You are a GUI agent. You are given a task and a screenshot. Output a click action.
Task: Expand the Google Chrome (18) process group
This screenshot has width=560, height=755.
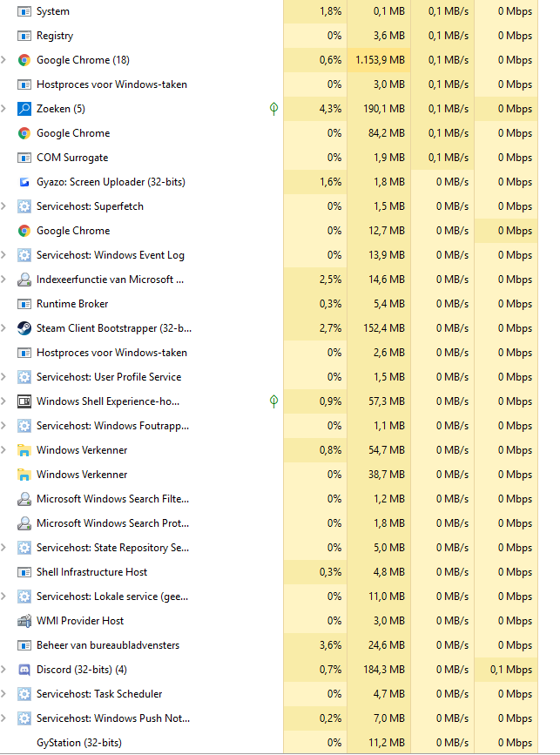4,60
